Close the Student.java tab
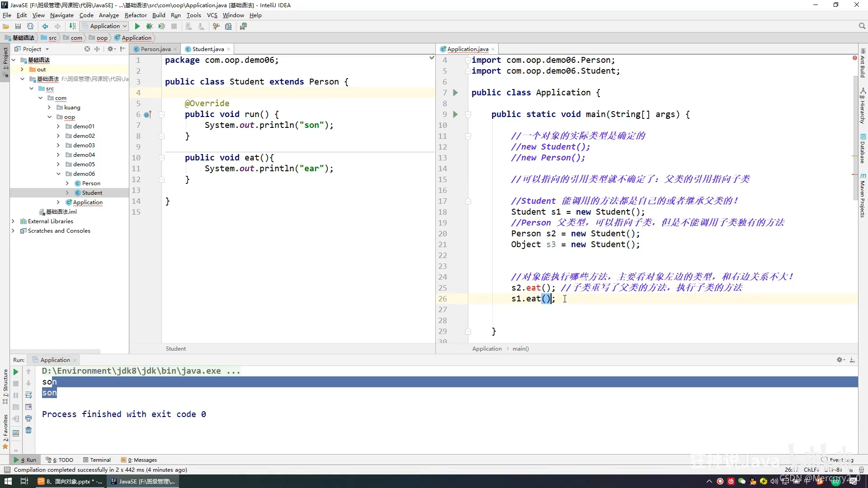Image resolution: width=868 pixels, height=488 pixels. click(x=229, y=49)
